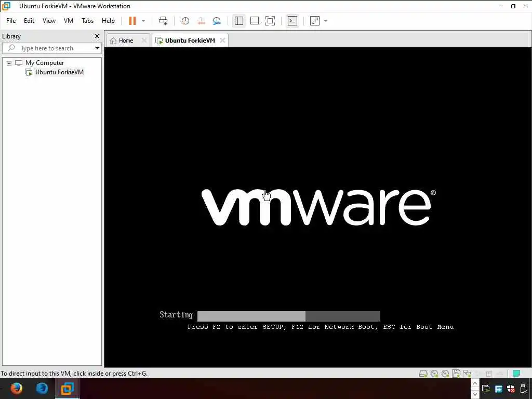This screenshot has height=399, width=532.
Task: Open the Snapshot Manager wrench-clock icon
Action: tap(217, 21)
